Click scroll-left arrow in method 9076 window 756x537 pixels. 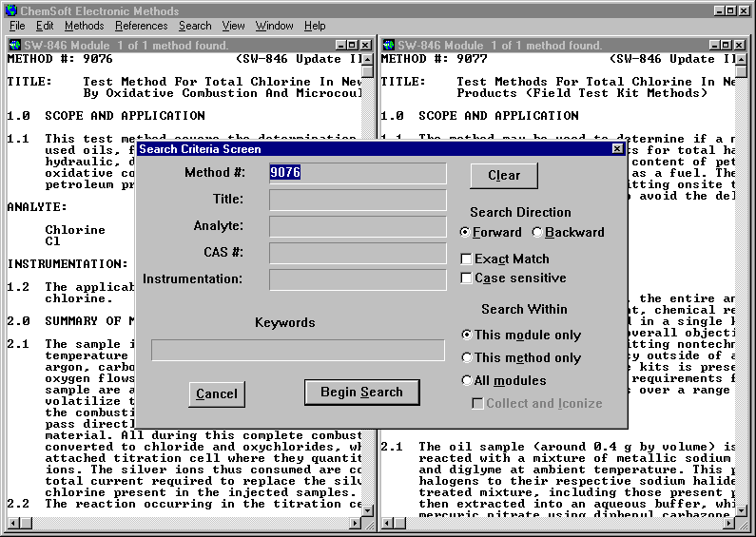click(x=13, y=523)
